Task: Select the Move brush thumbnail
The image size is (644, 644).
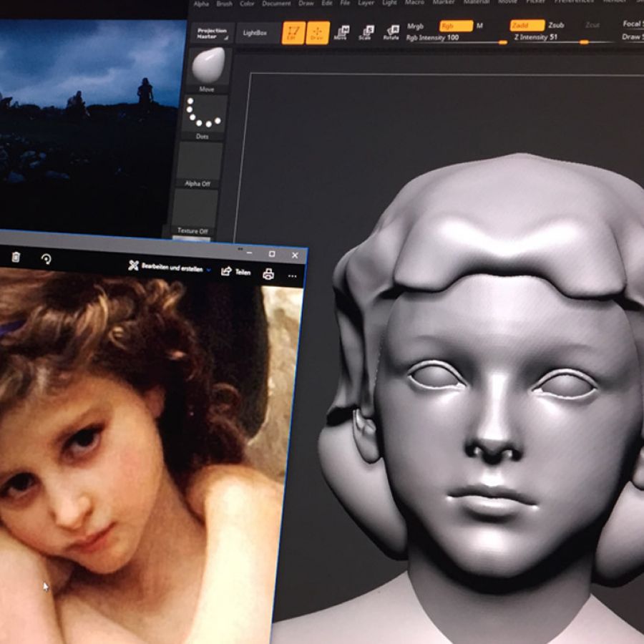Action: tap(208, 66)
